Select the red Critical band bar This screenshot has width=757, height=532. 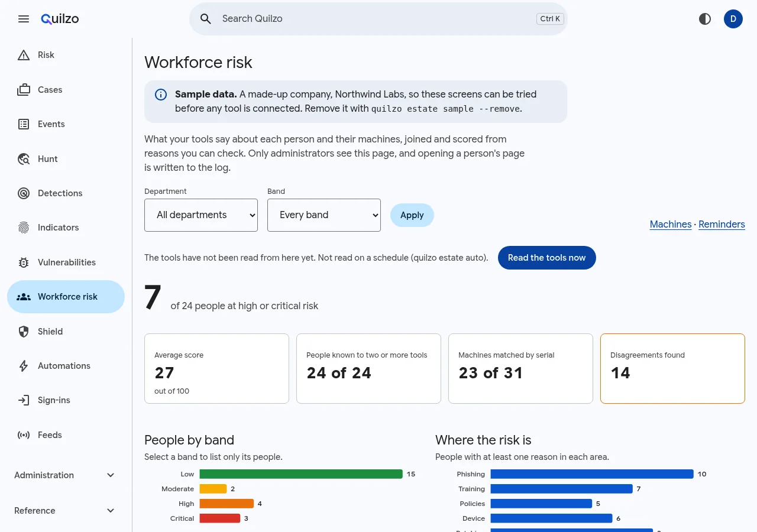(220, 518)
